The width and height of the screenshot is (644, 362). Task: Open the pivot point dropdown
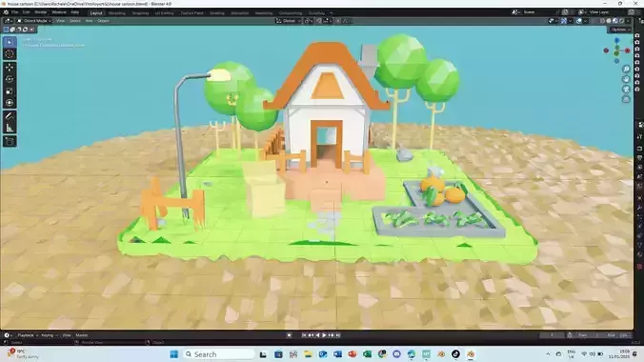coord(309,21)
